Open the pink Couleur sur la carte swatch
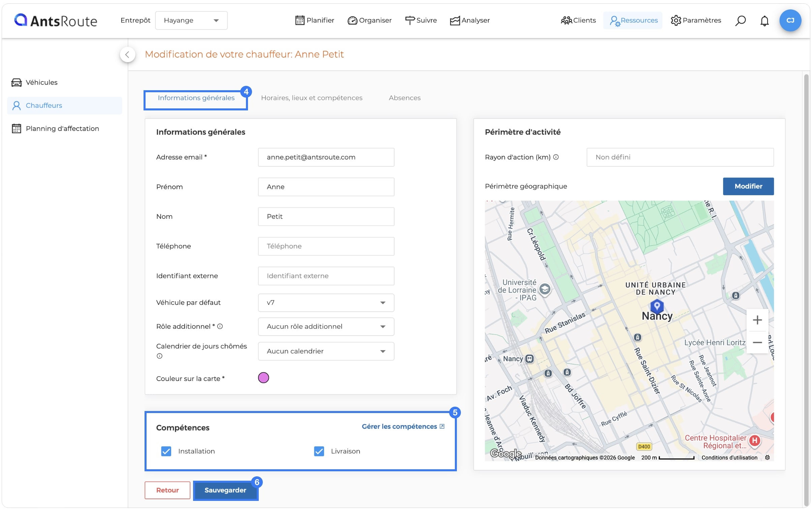 point(263,378)
